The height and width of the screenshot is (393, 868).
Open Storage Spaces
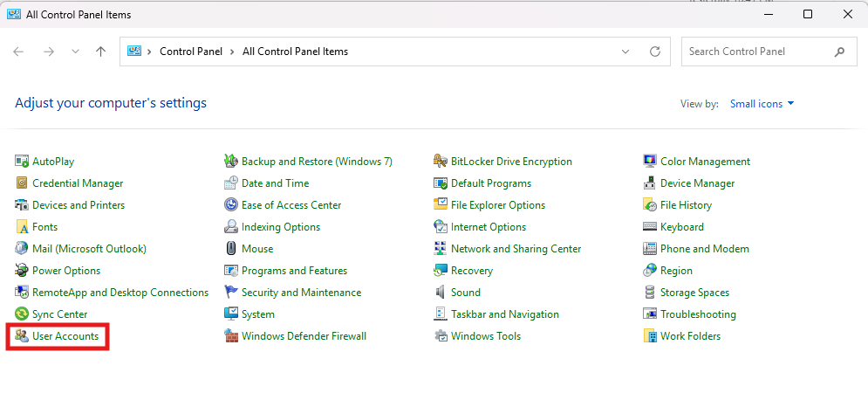[x=694, y=292]
